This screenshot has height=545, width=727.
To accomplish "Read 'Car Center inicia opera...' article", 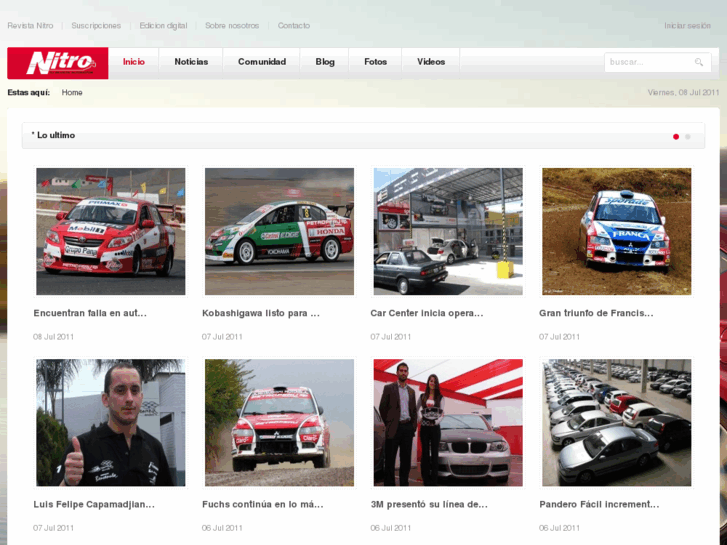I will pos(427,313).
